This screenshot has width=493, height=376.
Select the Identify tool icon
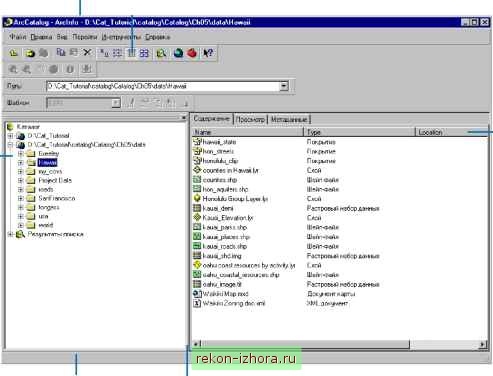[70, 69]
